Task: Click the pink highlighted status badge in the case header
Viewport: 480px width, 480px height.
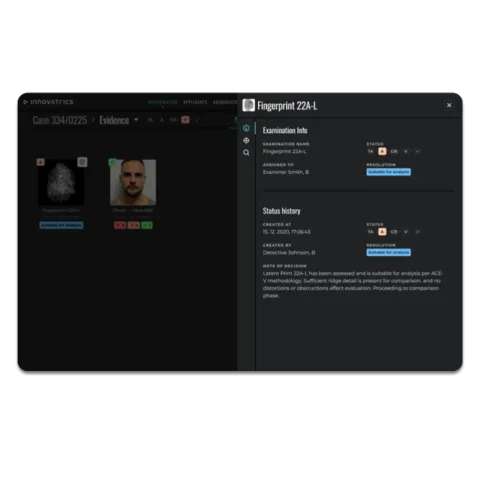Action: [185, 120]
